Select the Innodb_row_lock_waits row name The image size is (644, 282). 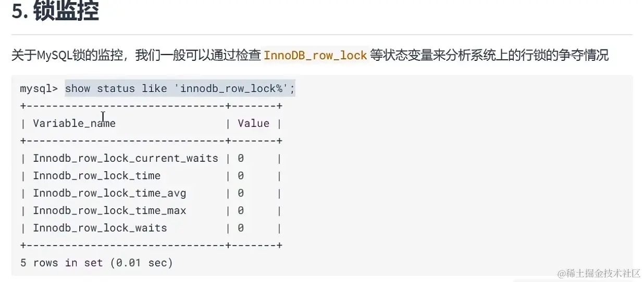click(100, 228)
